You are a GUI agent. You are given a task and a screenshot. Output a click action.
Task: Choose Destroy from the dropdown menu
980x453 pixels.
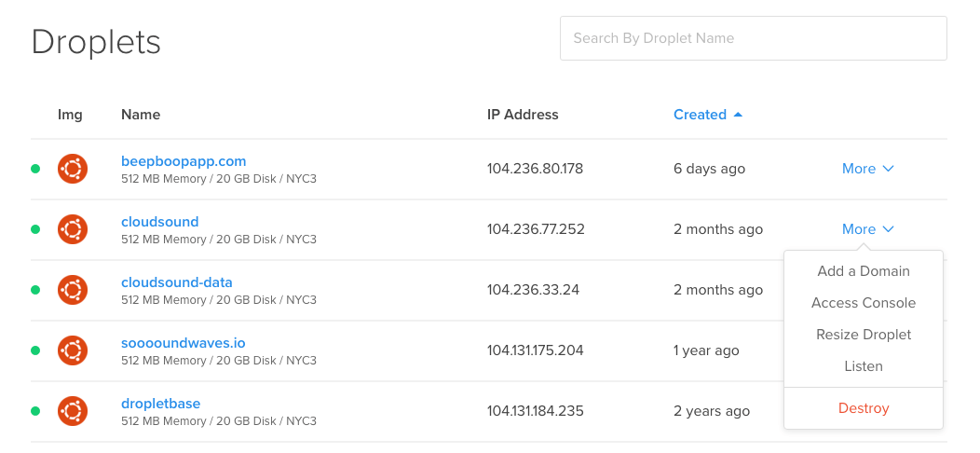coord(864,408)
